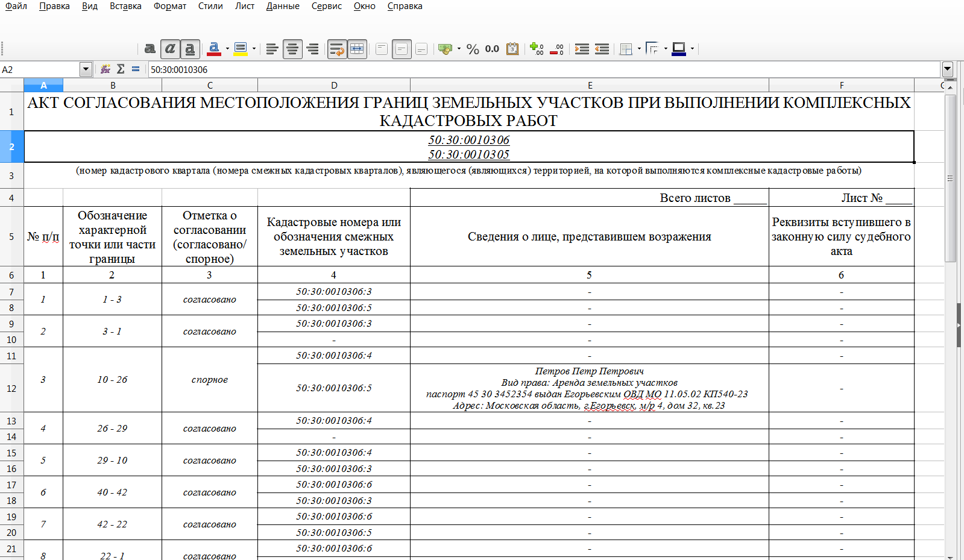The height and width of the screenshot is (560, 964).
Task: Select cell containing 'спорное'
Action: coord(210,380)
